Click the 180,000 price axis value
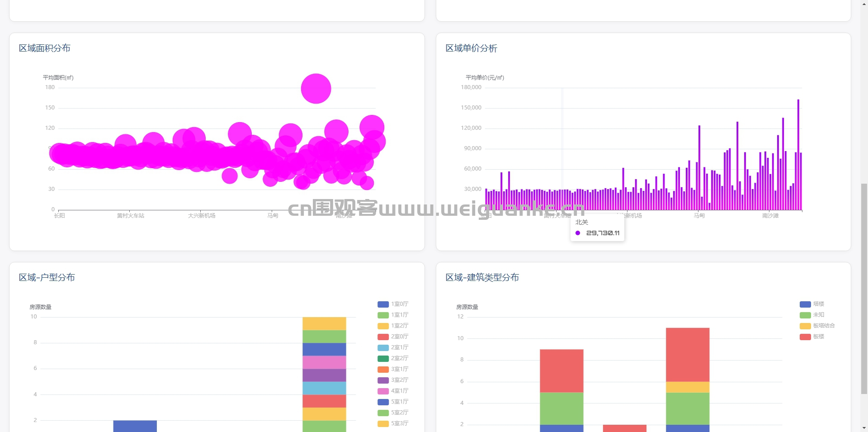This screenshot has width=868, height=432. (x=471, y=87)
